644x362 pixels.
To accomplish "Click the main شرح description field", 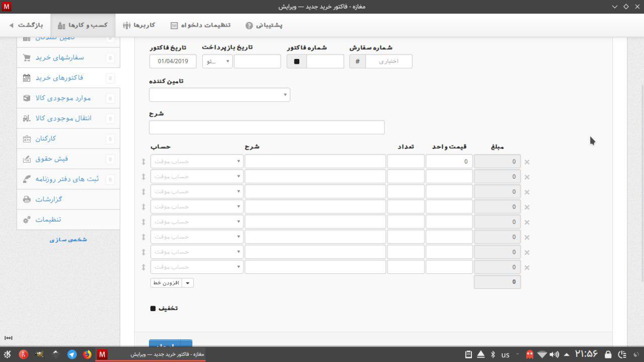I will (x=267, y=127).
